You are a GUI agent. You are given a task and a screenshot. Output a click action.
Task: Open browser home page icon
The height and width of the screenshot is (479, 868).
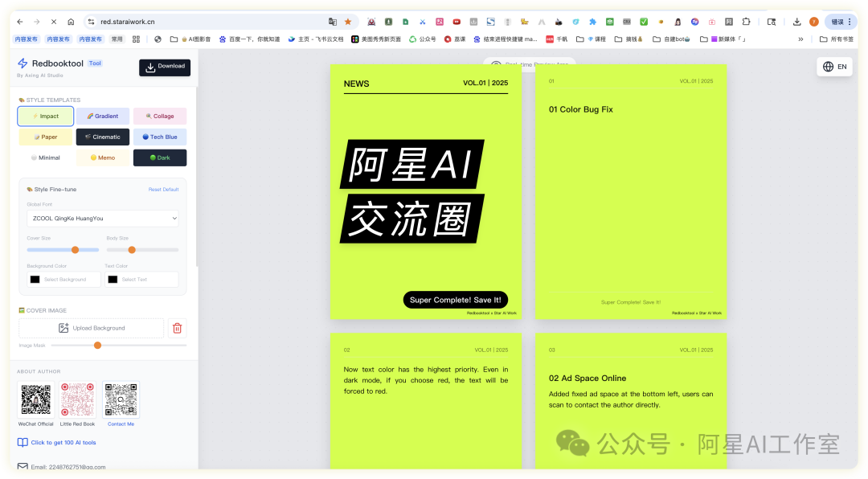(x=71, y=22)
